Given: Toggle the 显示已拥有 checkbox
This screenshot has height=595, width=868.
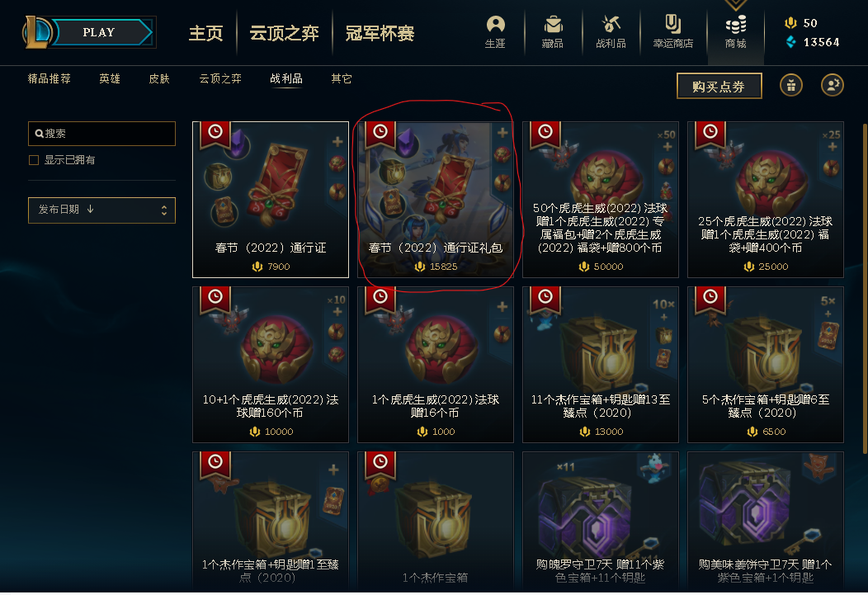Looking at the screenshot, I should click(34, 160).
